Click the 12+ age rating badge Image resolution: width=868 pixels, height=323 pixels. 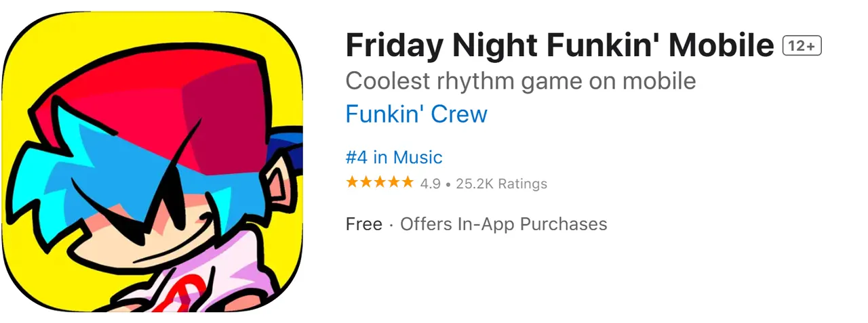(x=802, y=46)
